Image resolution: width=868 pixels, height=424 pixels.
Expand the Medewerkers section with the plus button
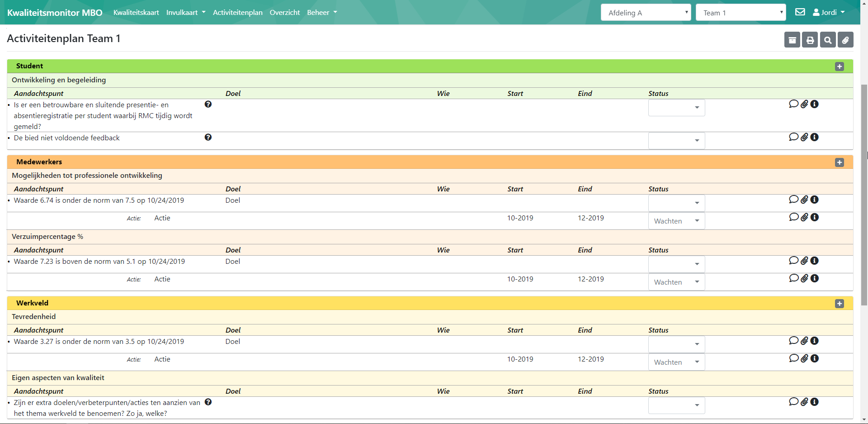point(840,162)
